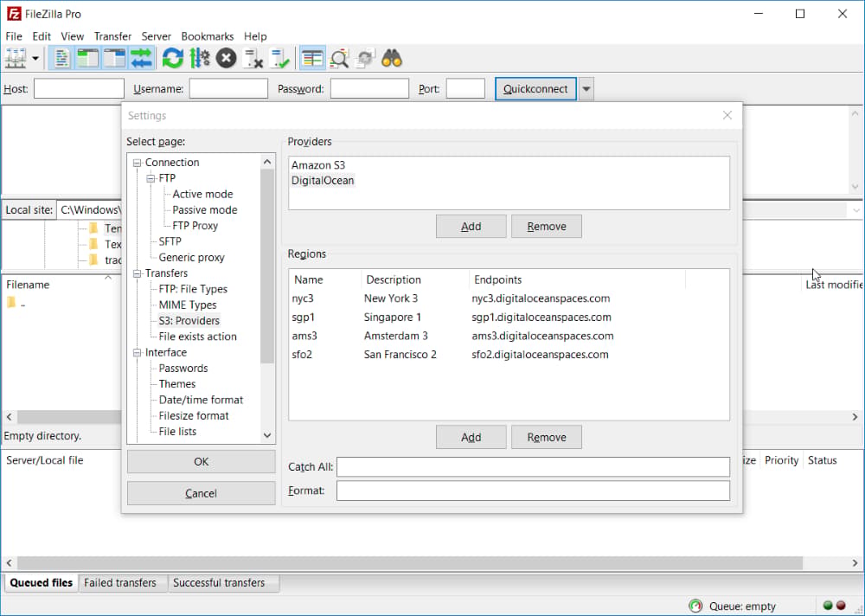
Task: Select the Passwords settings page
Action: [183, 369]
